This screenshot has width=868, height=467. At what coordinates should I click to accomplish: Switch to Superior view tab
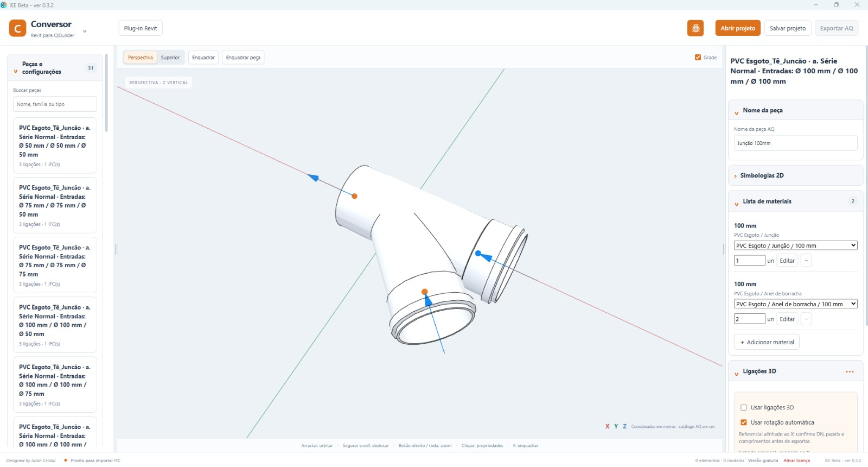point(170,58)
